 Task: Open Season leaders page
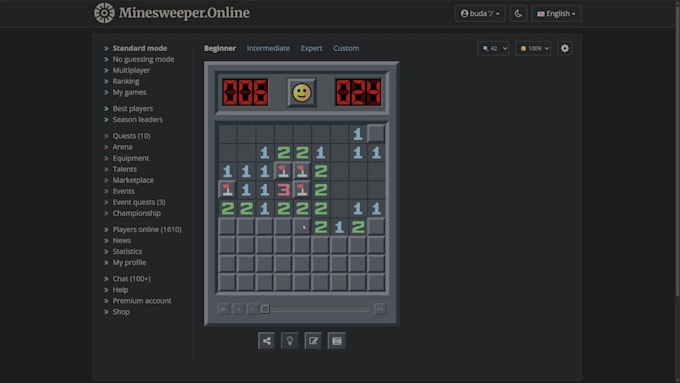click(x=137, y=119)
